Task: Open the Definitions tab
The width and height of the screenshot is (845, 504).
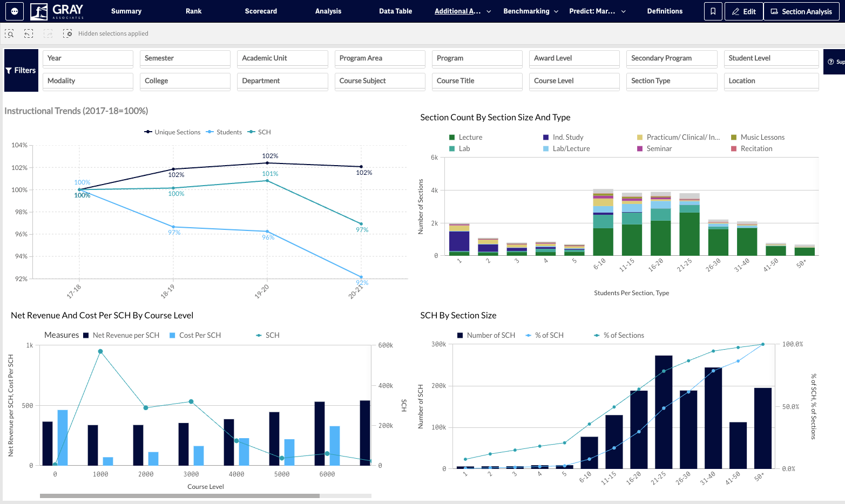Action: [x=665, y=11]
